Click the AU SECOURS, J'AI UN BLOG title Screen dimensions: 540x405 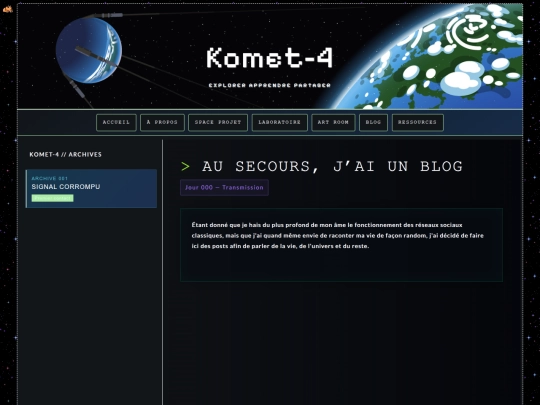point(332,167)
